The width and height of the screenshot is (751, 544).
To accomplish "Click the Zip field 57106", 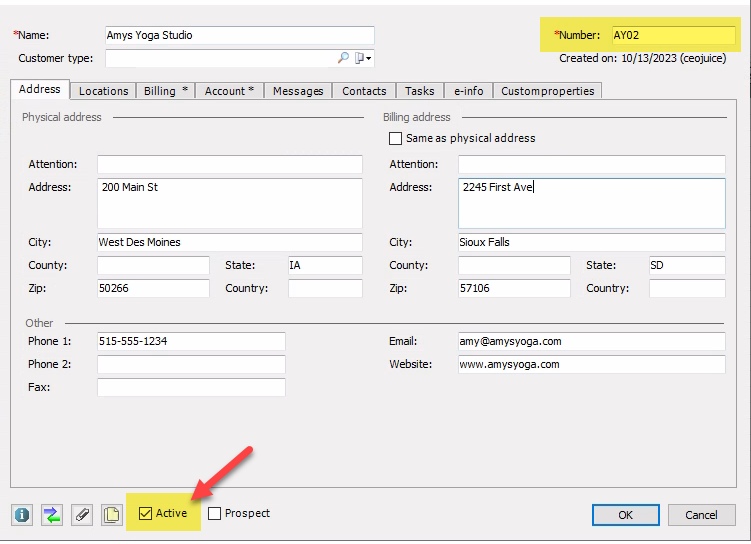I will (514, 288).
